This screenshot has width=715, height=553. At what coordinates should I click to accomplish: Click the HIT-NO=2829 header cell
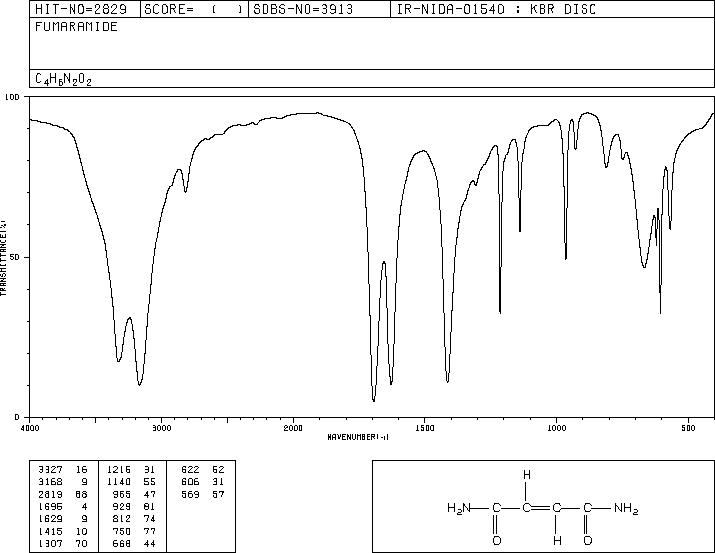(85, 9)
